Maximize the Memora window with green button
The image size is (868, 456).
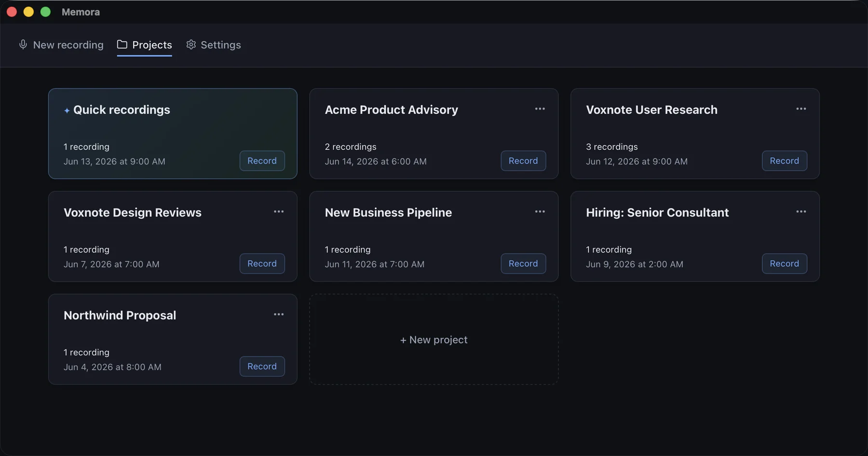(45, 12)
